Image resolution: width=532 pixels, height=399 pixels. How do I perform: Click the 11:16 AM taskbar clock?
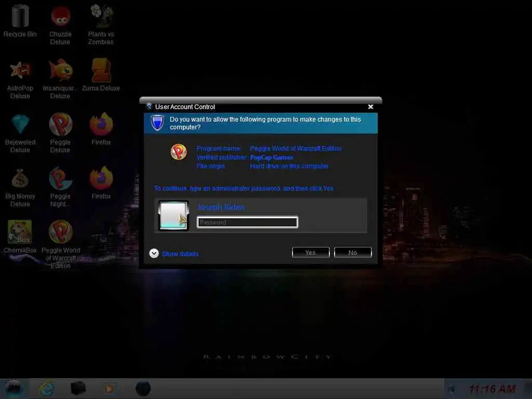pos(493,389)
